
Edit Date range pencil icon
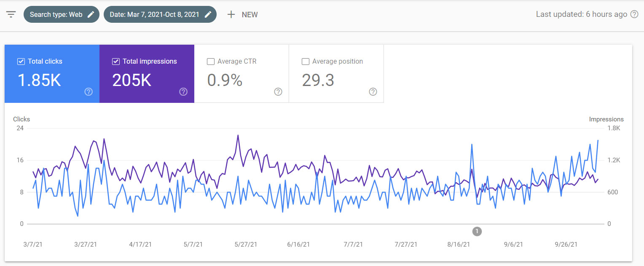pos(208,14)
